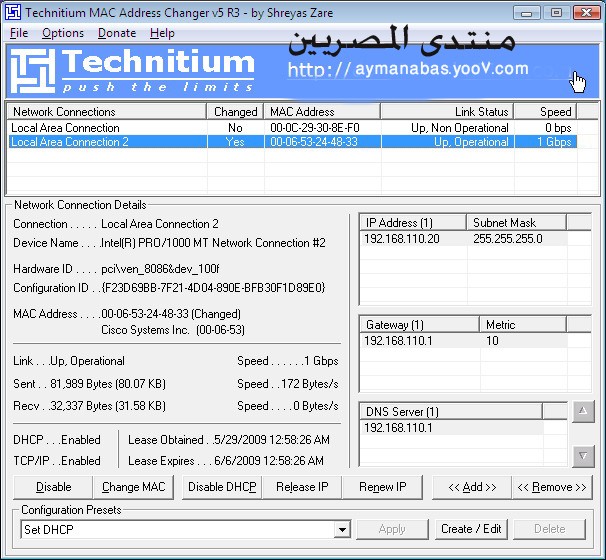Open the File menu
This screenshot has height=560, width=606.
[x=19, y=33]
